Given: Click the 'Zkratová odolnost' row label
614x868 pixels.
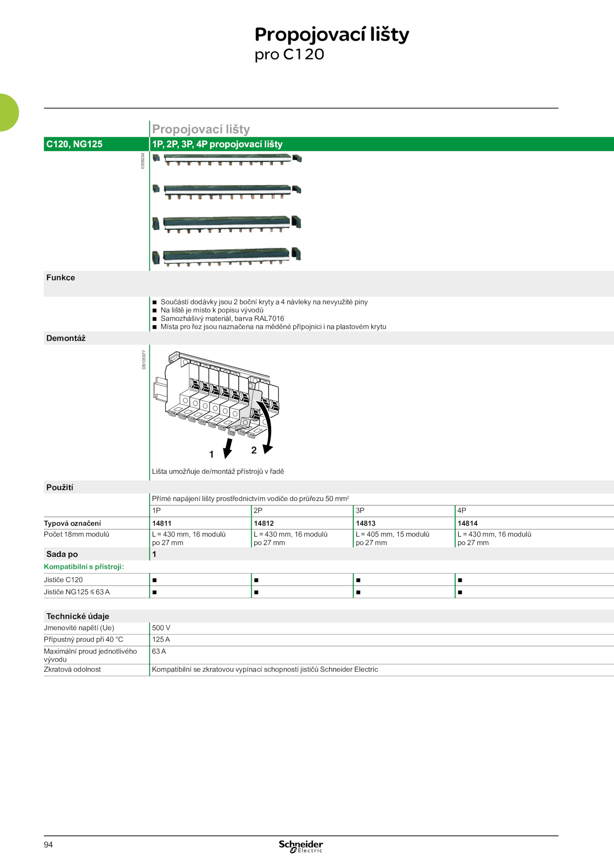Looking at the screenshot, I should click(72, 669).
